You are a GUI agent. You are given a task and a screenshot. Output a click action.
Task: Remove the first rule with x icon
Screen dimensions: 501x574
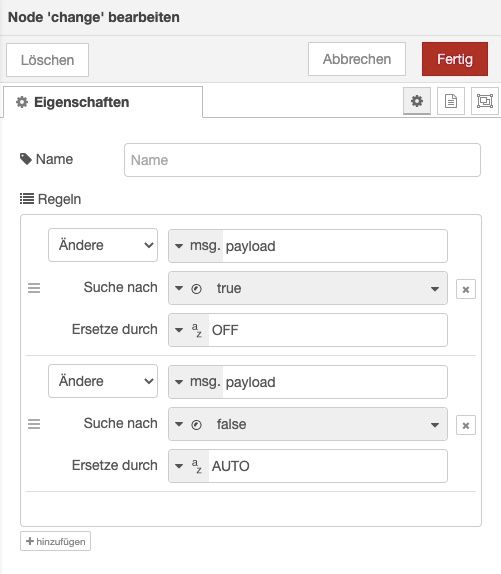coord(466,289)
